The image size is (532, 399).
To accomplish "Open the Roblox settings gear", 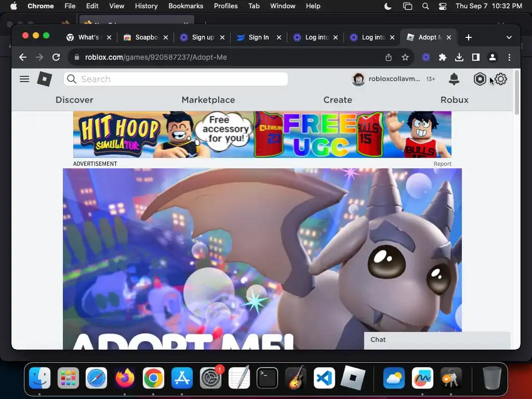I will [x=501, y=79].
